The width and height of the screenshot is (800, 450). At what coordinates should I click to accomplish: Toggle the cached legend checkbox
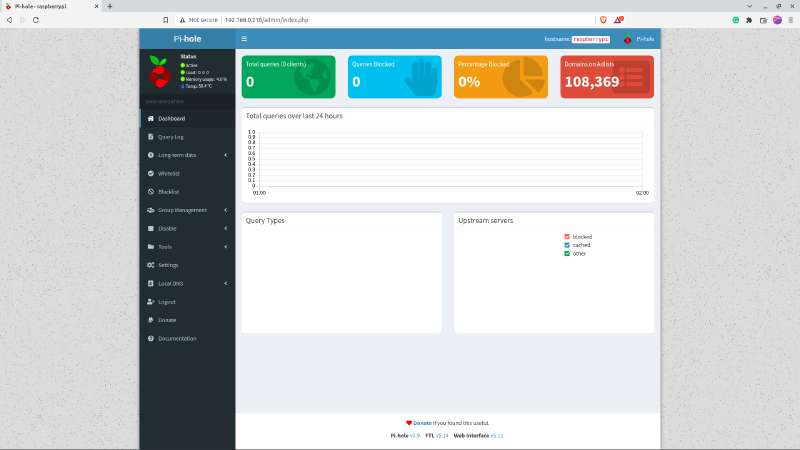(567, 245)
